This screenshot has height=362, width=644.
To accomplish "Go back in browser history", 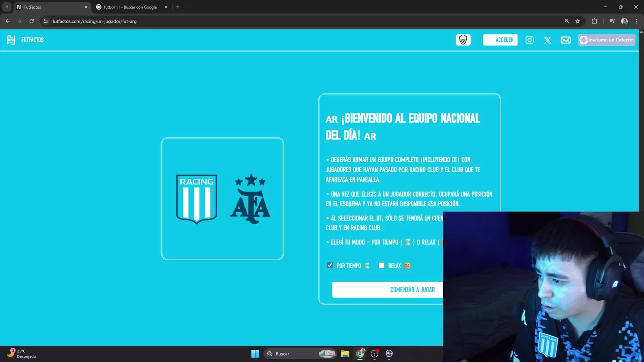I will 8,21.
